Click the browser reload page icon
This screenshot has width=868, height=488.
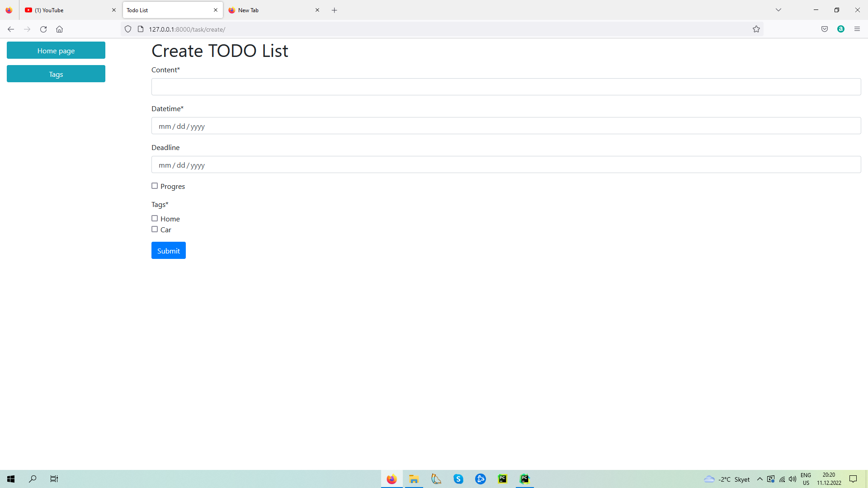(43, 29)
